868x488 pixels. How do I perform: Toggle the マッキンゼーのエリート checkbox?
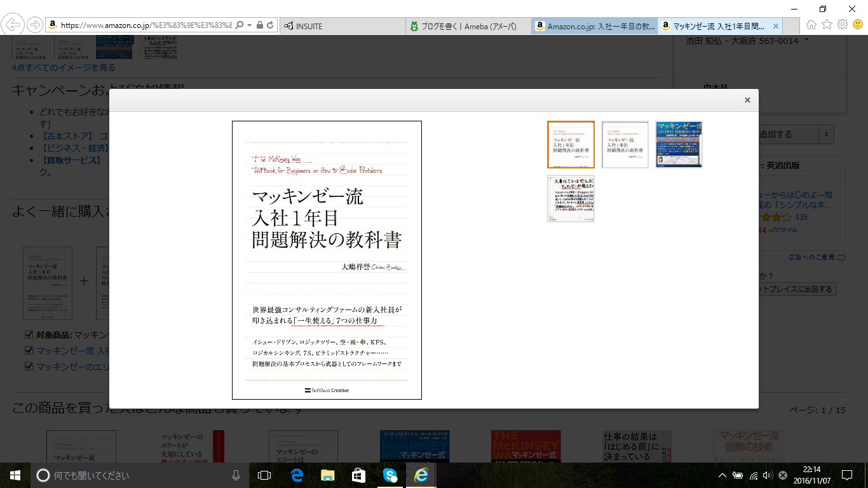coord(29,367)
